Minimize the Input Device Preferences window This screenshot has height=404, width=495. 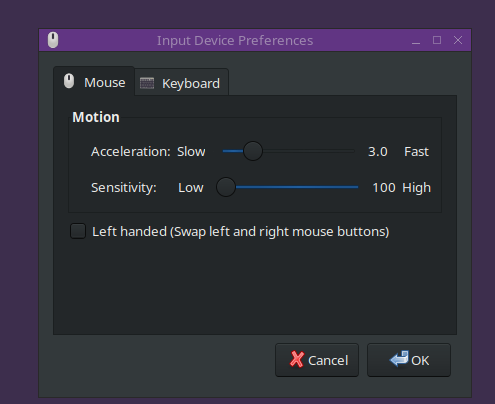coord(416,41)
